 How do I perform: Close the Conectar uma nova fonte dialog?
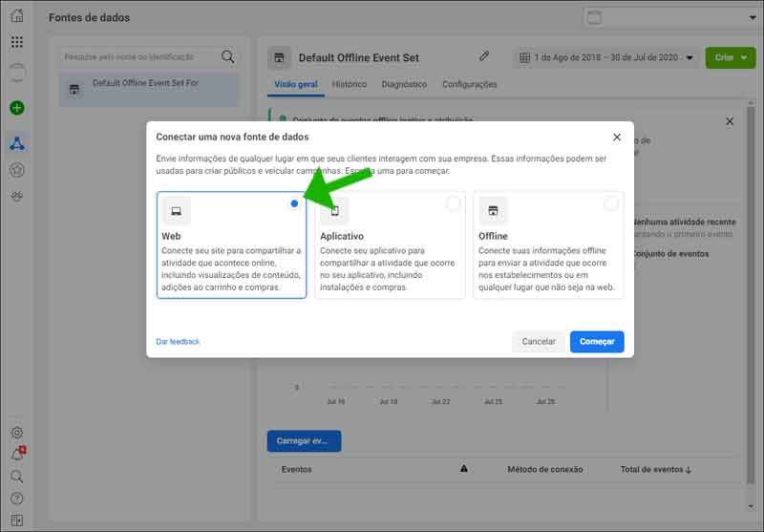617,138
